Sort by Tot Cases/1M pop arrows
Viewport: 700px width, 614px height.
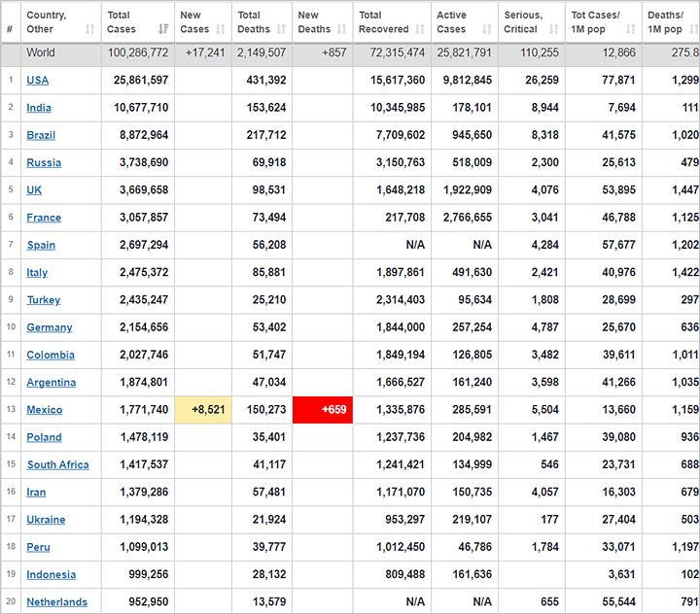click(x=631, y=29)
